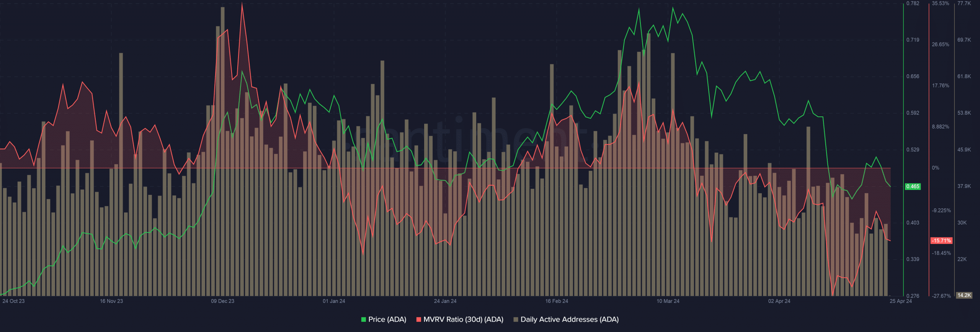
Task: Select the 02 Apr 24 date label
Action: [779, 301]
